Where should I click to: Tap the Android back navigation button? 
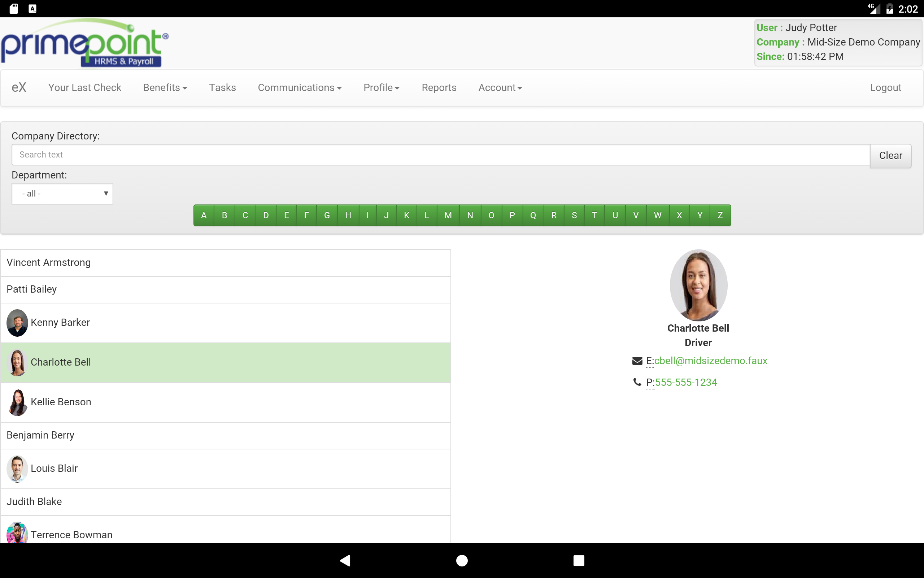point(345,560)
